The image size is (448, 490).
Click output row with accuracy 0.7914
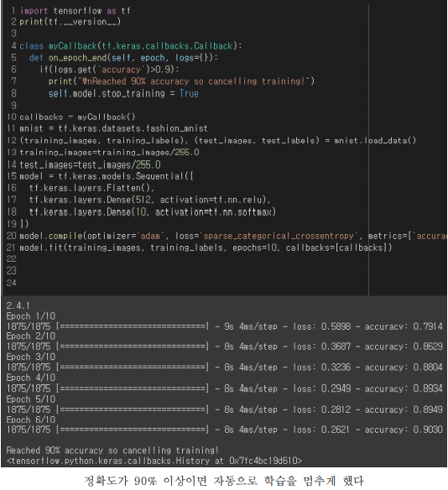click(224, 326)
